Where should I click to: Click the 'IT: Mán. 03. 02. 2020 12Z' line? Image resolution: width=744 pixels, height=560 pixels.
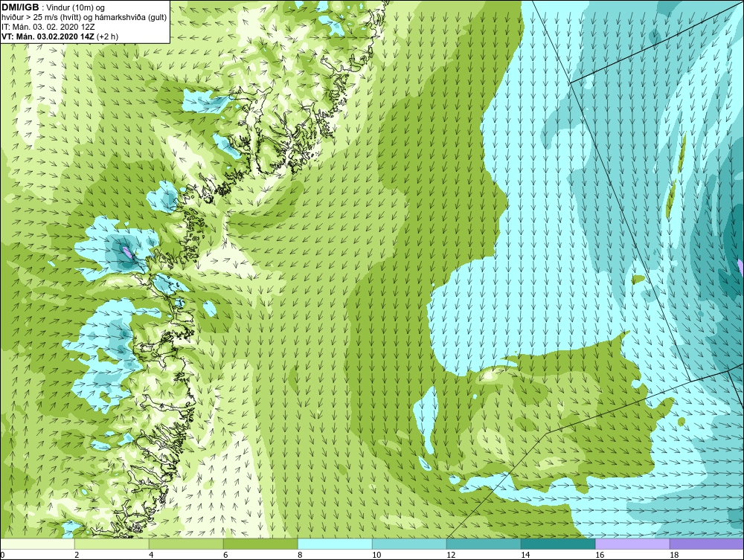click(48, 27)
